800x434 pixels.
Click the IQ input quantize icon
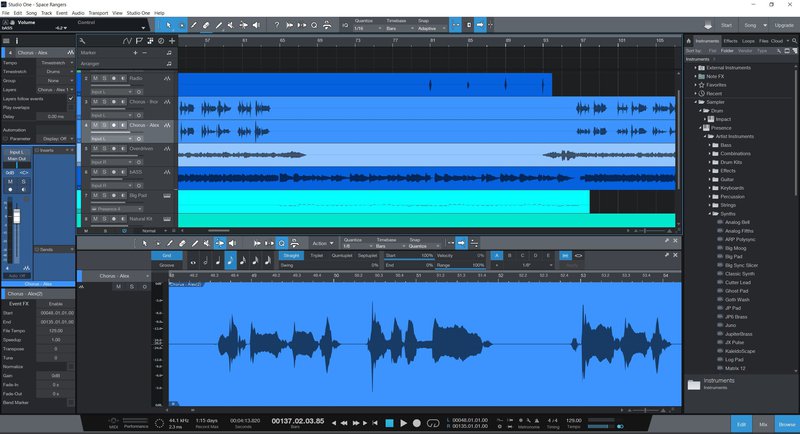345,25
